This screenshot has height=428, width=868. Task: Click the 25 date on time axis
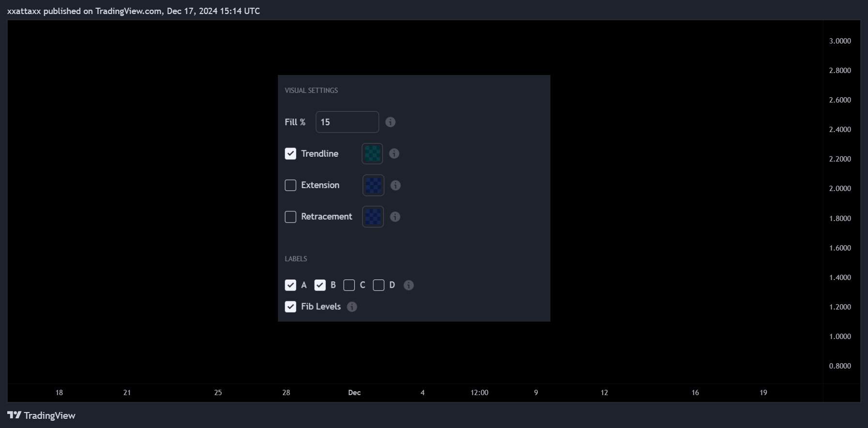click(218, 393)
